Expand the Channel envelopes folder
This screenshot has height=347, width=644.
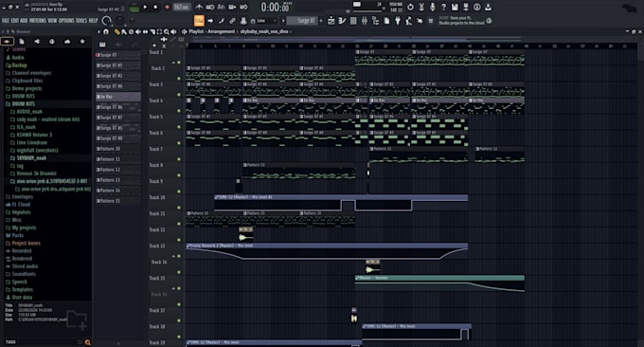pyautogui.click(x=28, y=73)
